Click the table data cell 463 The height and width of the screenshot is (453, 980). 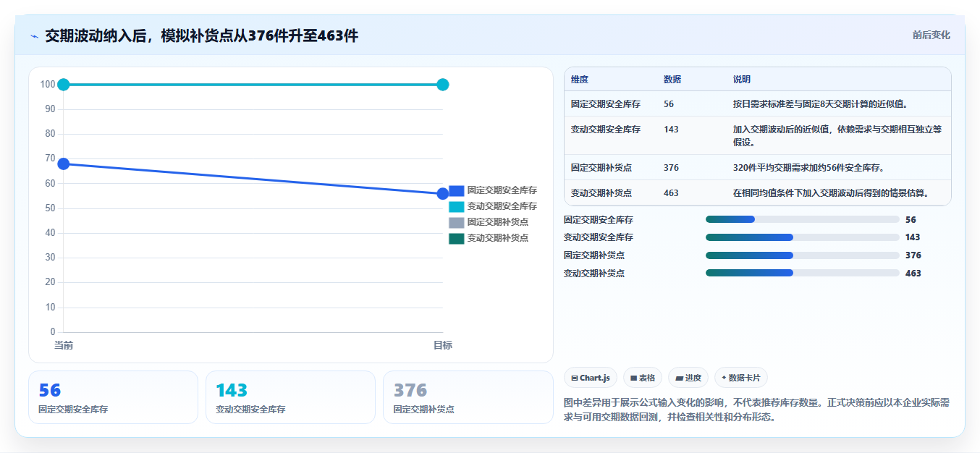pyautogui.click(x=671, y=193)
